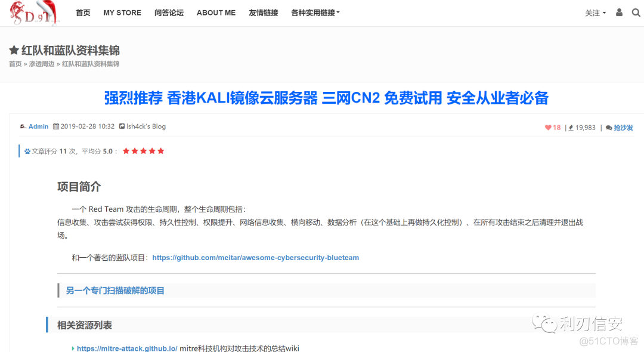Open the 香港KALI镜像云服务器 promo banner link
Viewport: 644px width, 352px height.
tap(326, 98)
